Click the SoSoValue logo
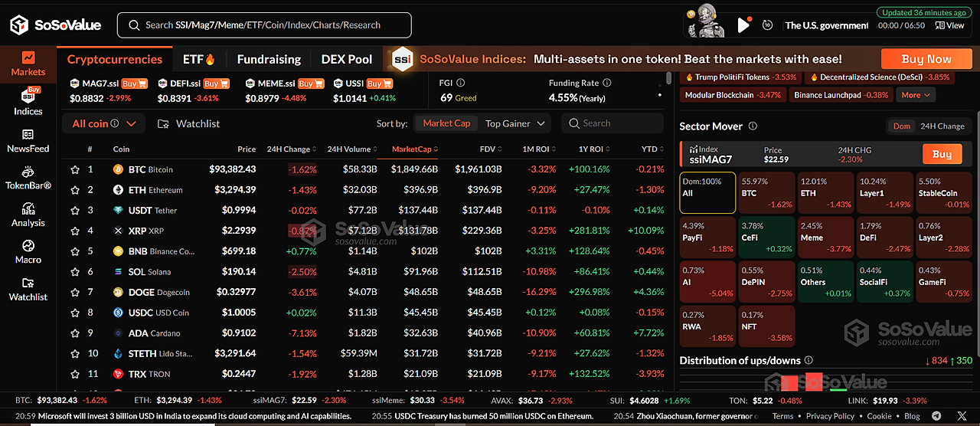Image resolution: width=980 pixels, height=426 pixels. 55,25
